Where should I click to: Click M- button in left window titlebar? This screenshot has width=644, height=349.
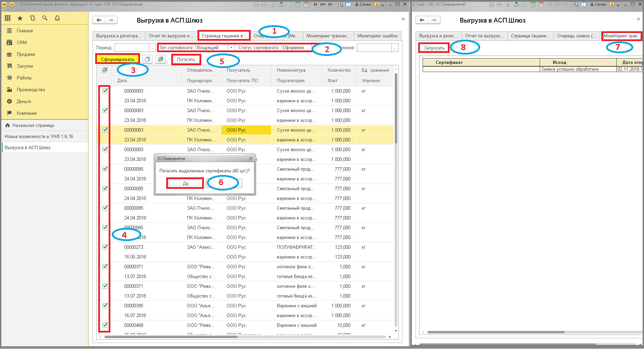click(331, 4)
